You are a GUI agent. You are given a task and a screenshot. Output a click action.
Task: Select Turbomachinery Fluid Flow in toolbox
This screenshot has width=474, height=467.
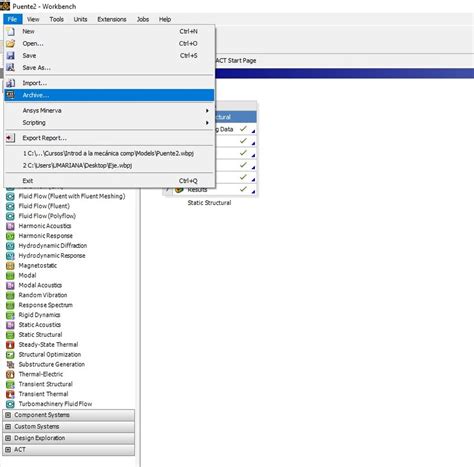[x=55, y=404]
